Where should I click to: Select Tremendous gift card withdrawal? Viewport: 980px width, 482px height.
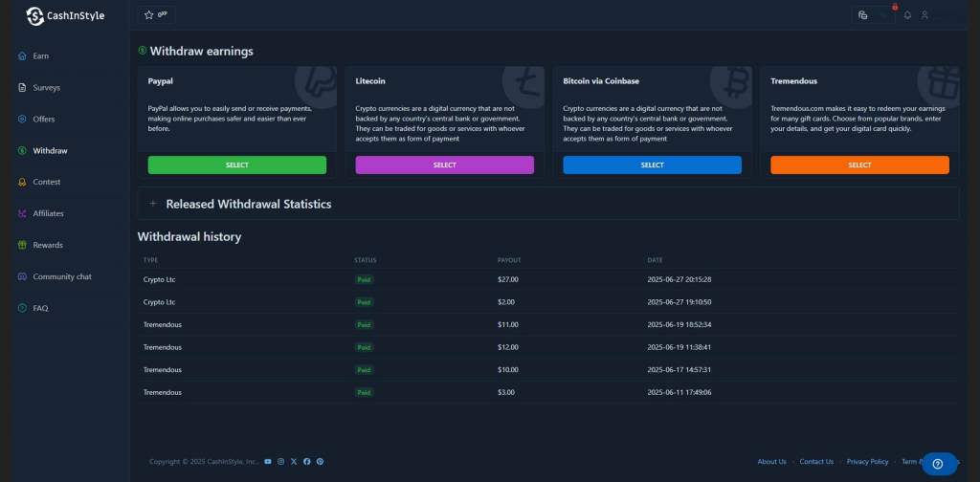click(859, 164)
